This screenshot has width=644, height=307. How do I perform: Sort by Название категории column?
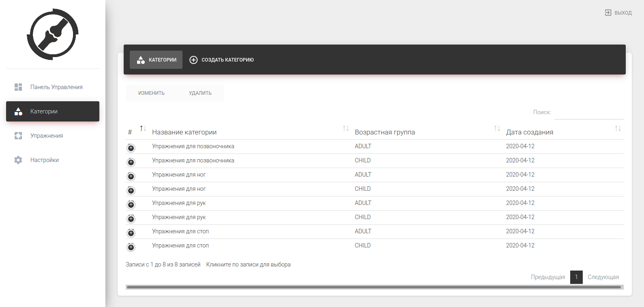point(346,128)
